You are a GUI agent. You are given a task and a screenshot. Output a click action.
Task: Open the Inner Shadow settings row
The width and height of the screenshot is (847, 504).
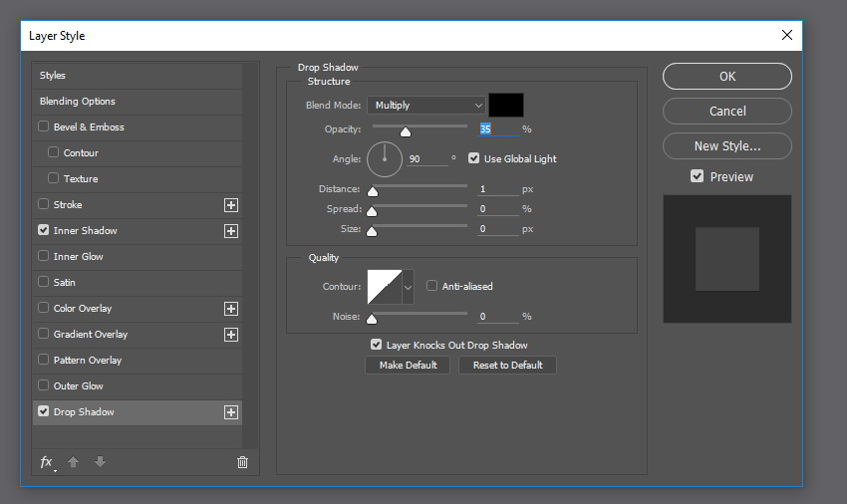coord(138,231)
